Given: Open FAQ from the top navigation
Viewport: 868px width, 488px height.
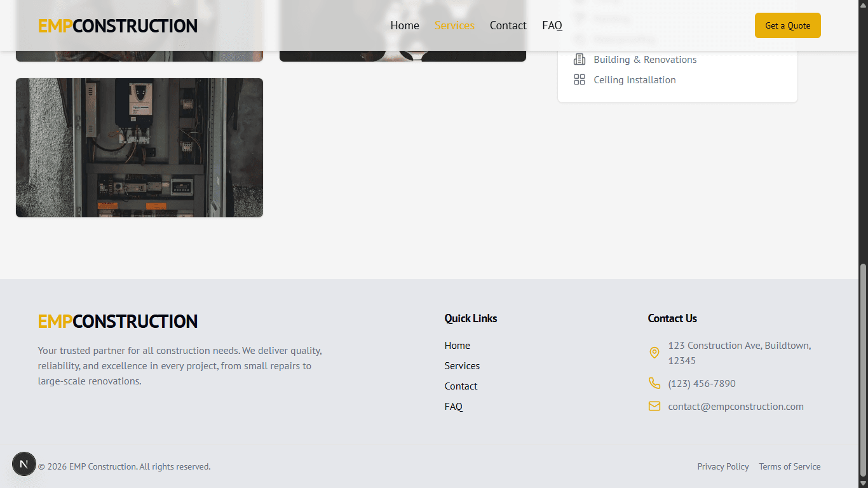Looking at the screenshot, I should coord(552,25).
